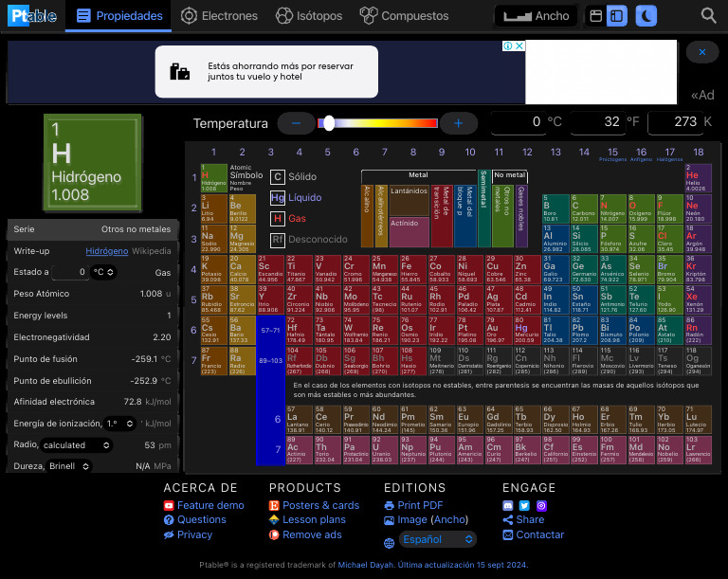The height and width of the screenshot is (579, 728).
Task: Select the Sólido state legend icon
Action: (277, 177)
